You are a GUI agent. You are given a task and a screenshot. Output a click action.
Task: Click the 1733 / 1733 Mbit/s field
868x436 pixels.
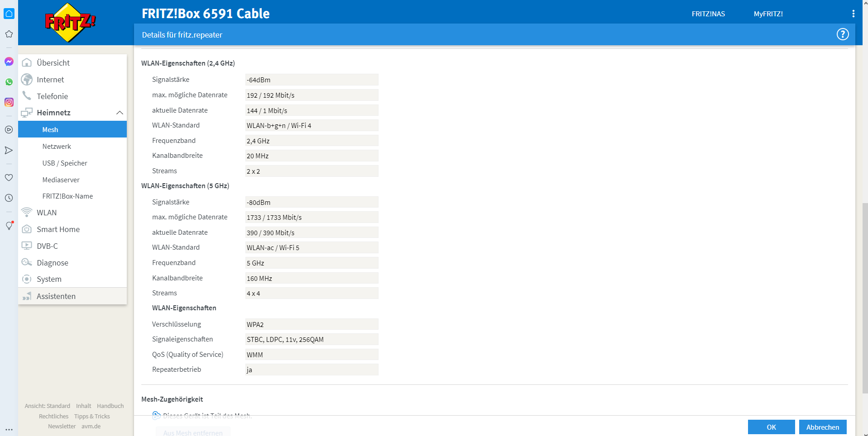pyautogui.click(x=312, y=217)
